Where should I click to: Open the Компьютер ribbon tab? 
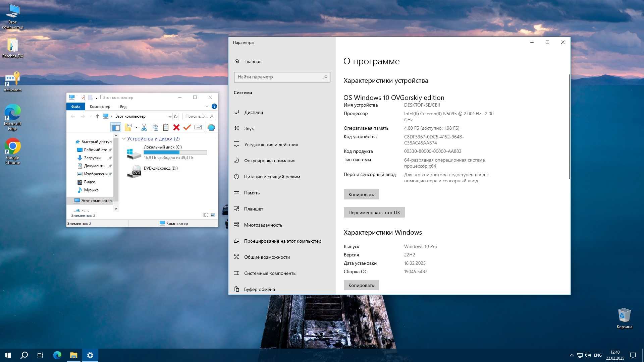(100, 107)
